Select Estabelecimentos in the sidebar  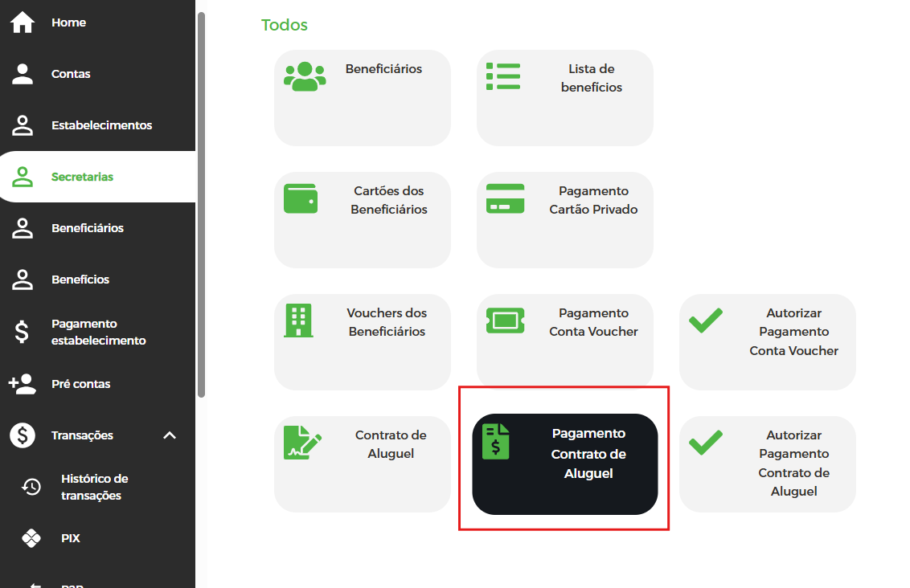click(101, 125)
